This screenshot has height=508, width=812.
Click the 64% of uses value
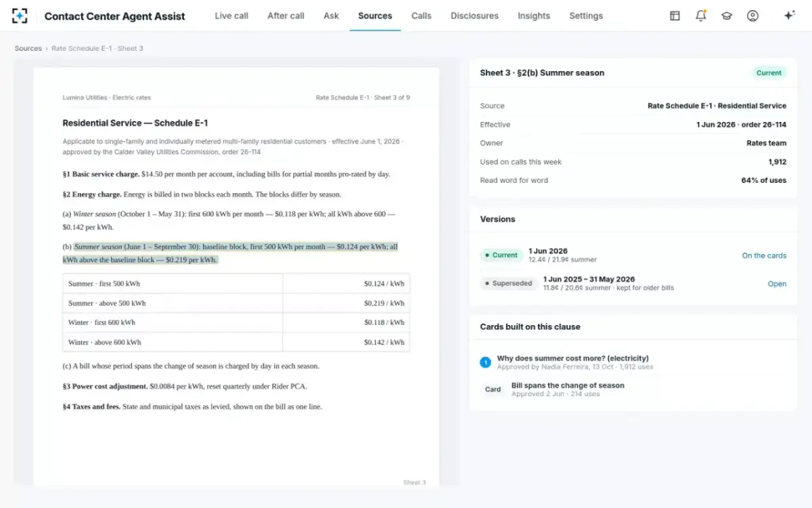click(x=764, y=180)
